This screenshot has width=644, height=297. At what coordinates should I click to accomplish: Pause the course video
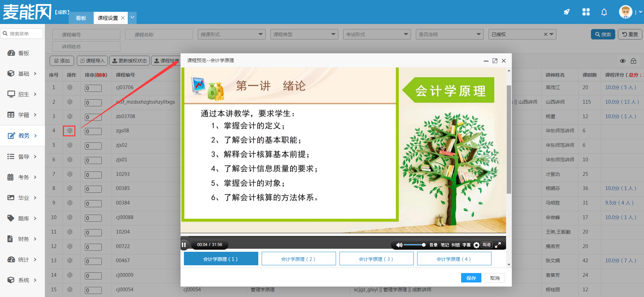(184, 245)
